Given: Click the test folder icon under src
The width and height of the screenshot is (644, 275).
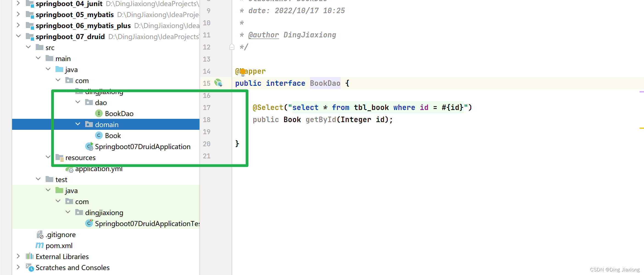Looking at the screenshot, I should pos(49,179).
